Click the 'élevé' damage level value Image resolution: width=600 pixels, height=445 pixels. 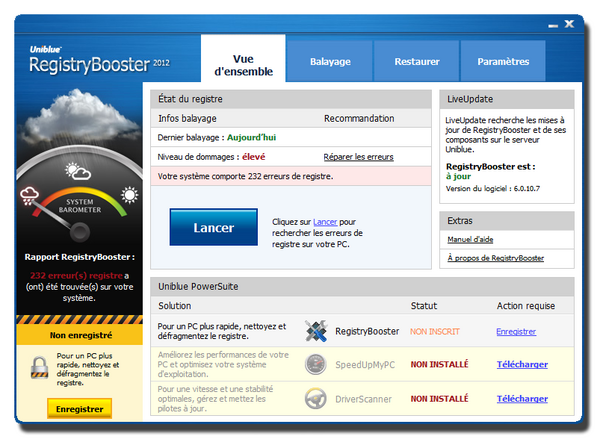(x=253, y=157)
